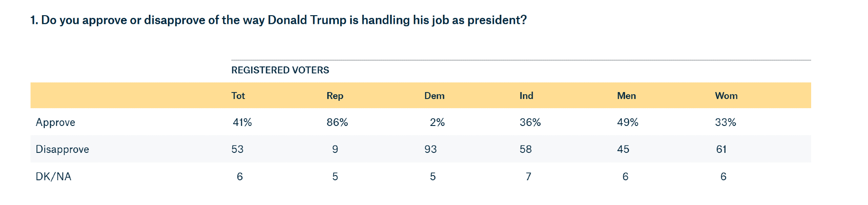Click the REGISTERED VOTERS section label
The height and width of the screenshot is (205, 868).
tap(280, 70)
